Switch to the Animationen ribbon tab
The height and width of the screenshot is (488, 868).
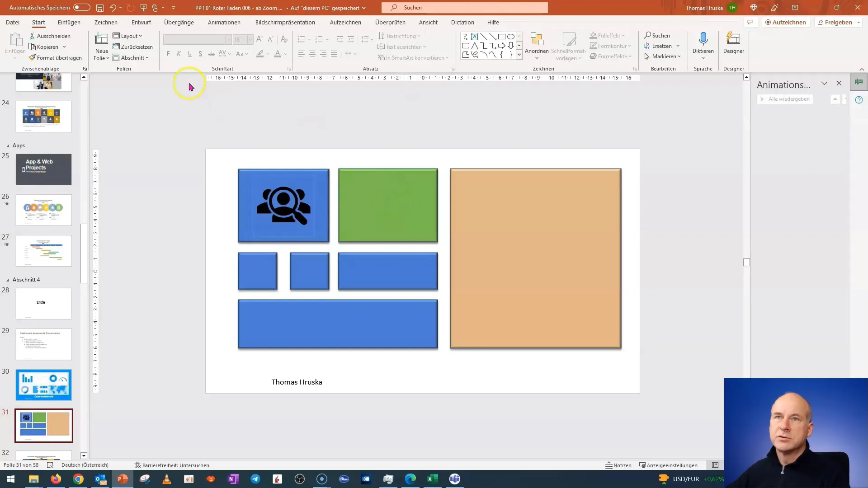click(224, 22)
